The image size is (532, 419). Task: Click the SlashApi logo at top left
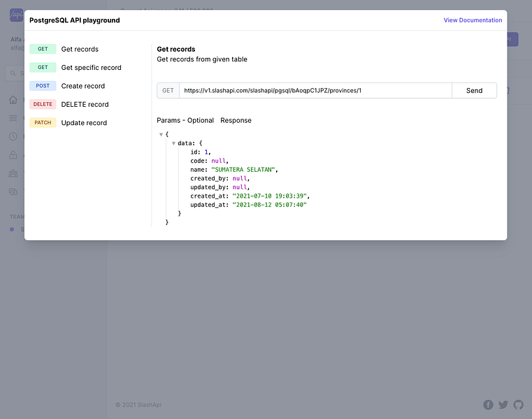click(x=16, y=15)
